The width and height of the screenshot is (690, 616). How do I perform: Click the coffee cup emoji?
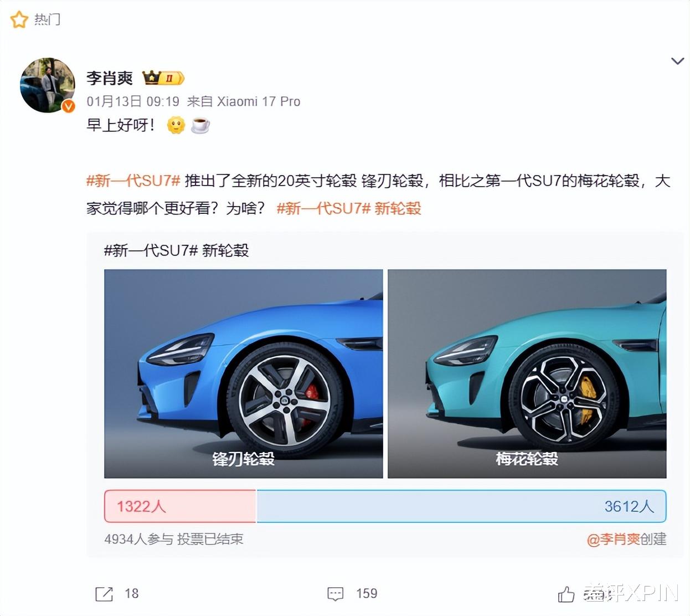tap(200, 125)
